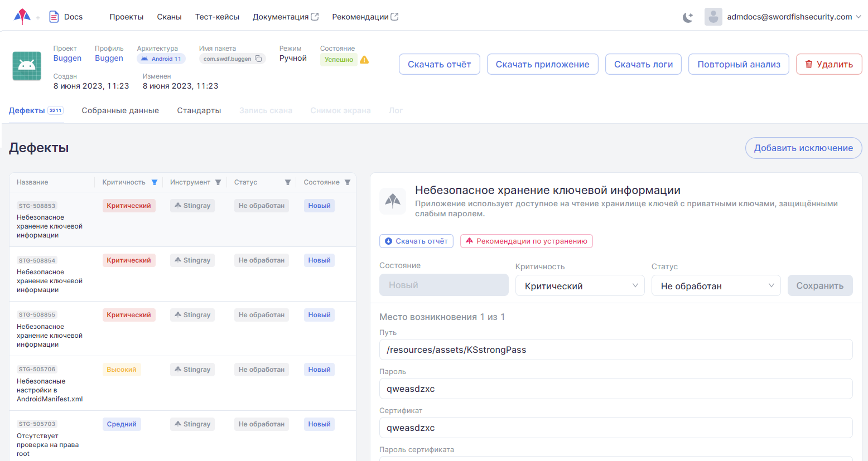Click the Успешно state badge
868x461 pixels.
click(339, 60)
